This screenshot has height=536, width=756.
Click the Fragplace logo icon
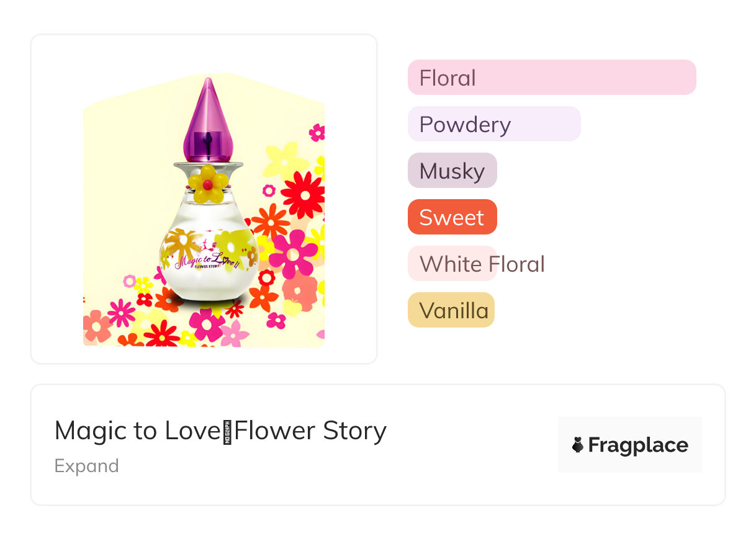578,445
